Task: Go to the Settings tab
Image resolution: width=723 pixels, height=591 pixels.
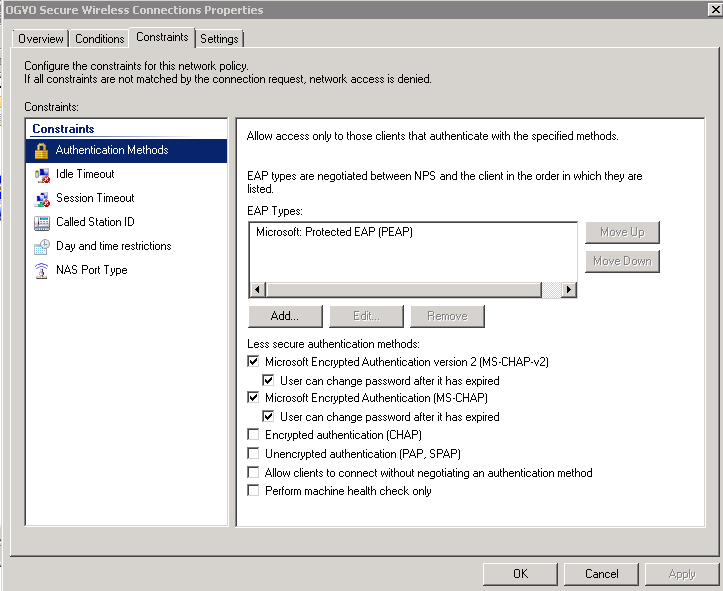Action: 219,39
